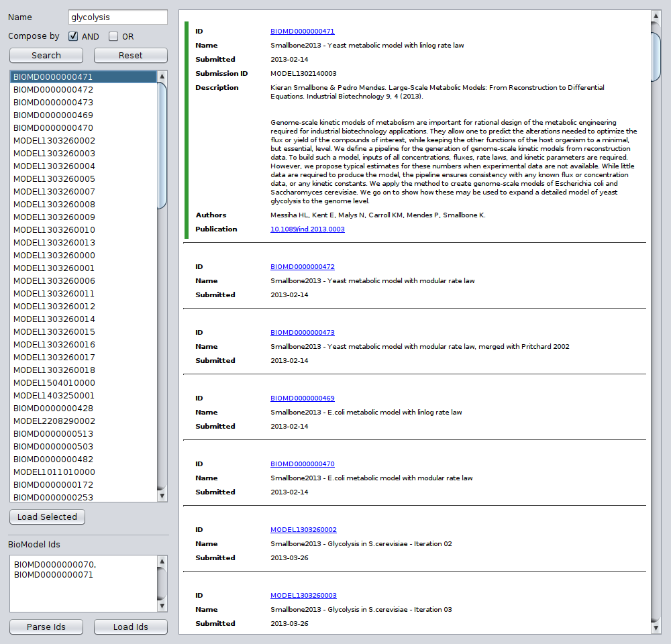Screen dimensions: 671x644
Task: Open the BIOMD0000000471 link in results
Action: point(302,32)
